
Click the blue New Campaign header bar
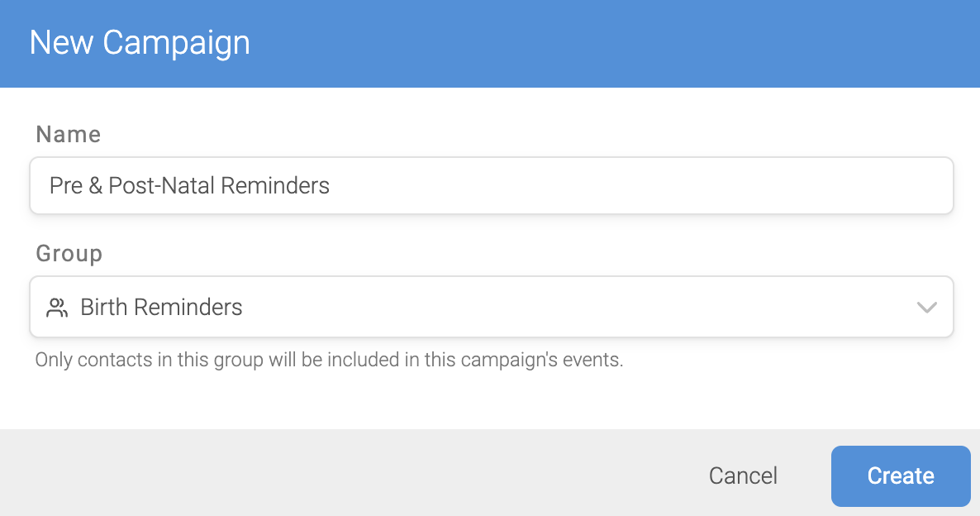point(490,44)
